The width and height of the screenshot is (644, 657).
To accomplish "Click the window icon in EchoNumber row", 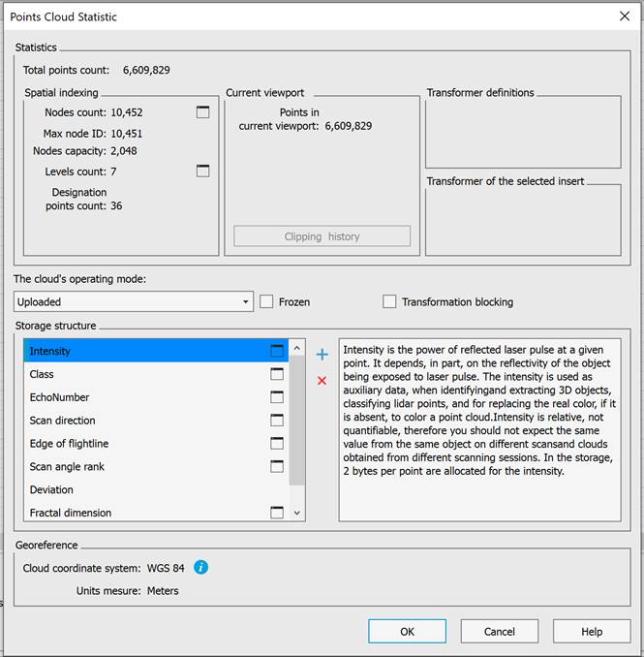I will [x=278, y=397].
